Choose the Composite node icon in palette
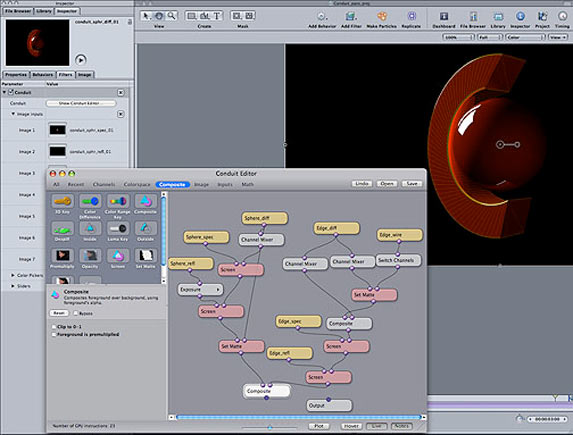This screenshot has width=573, height=435. tap(145, 201)
